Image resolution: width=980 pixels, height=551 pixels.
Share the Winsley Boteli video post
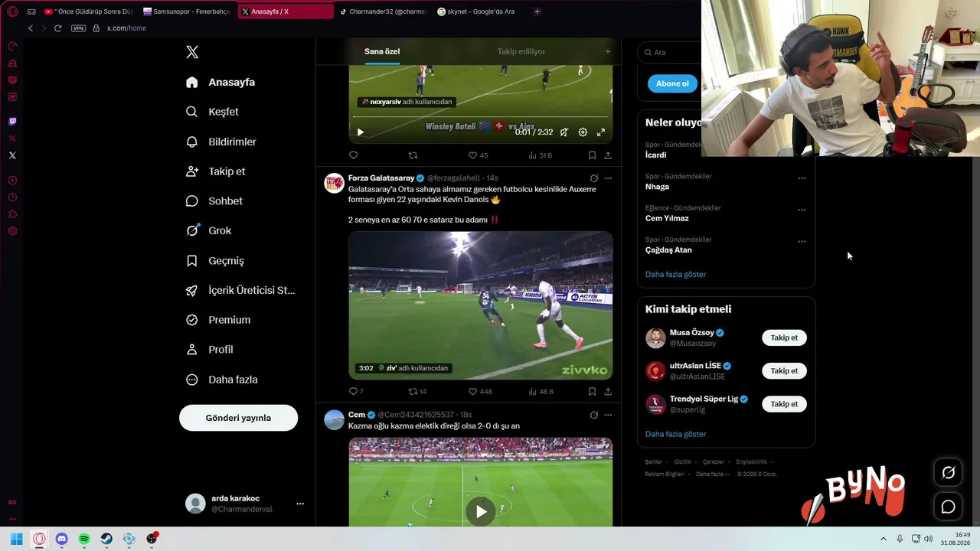click(x=608, y=155)
